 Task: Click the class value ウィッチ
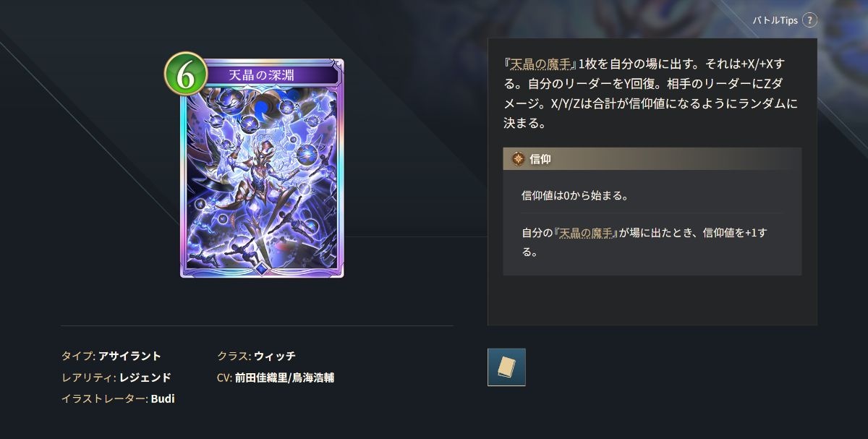pos(275,356)
